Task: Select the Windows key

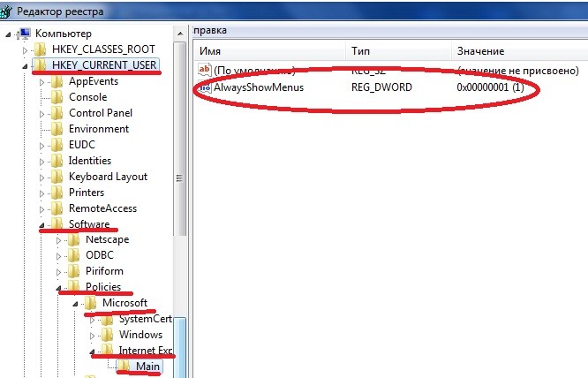Action: pyautogui.click(x=140, y=335)
